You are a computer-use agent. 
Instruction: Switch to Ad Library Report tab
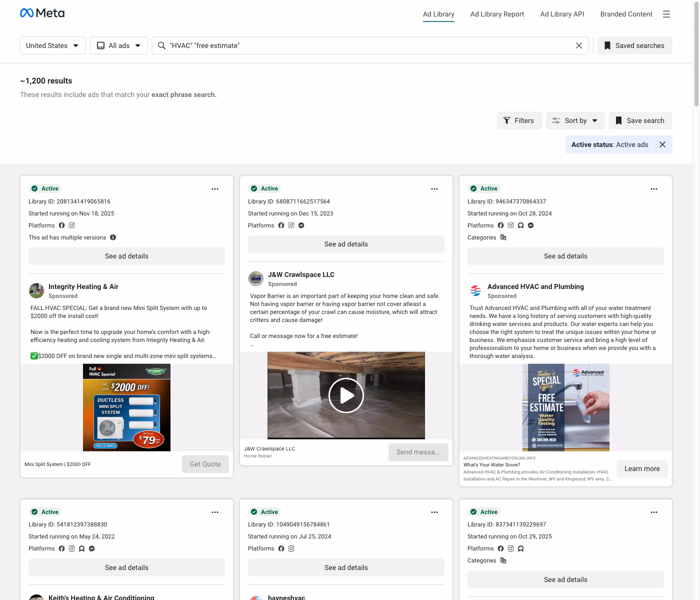click(497, 14)
